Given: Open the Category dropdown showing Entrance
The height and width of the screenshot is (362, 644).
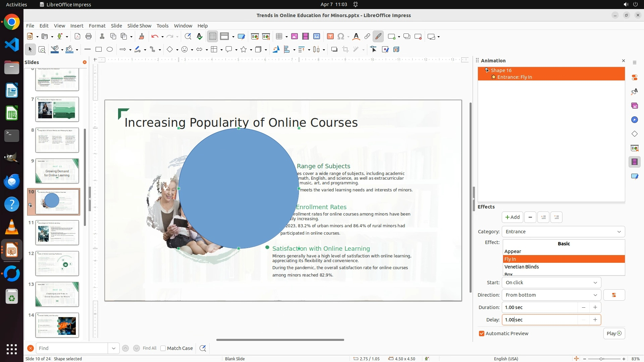Looking at the screenshot, I should click(x=563, y=232).
